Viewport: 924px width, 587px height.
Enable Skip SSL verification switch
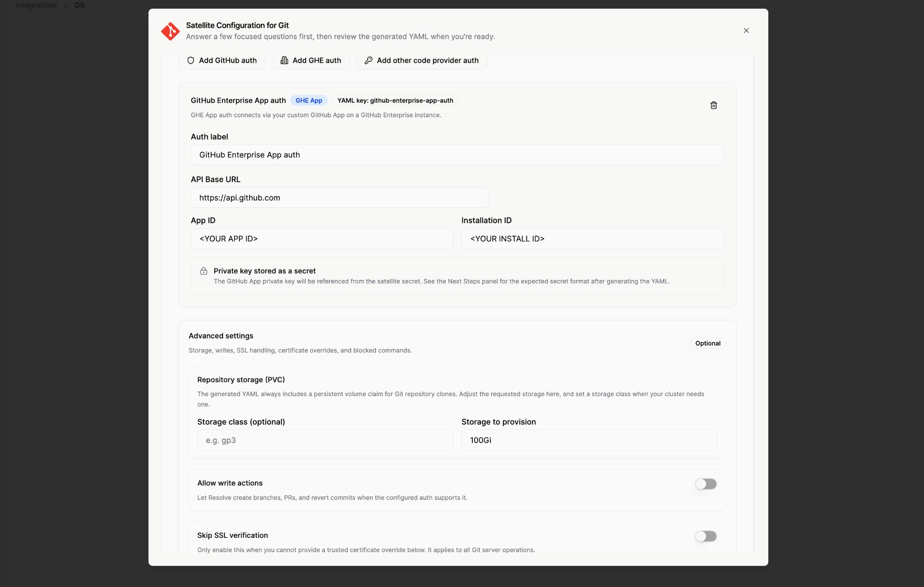[706, 536]
